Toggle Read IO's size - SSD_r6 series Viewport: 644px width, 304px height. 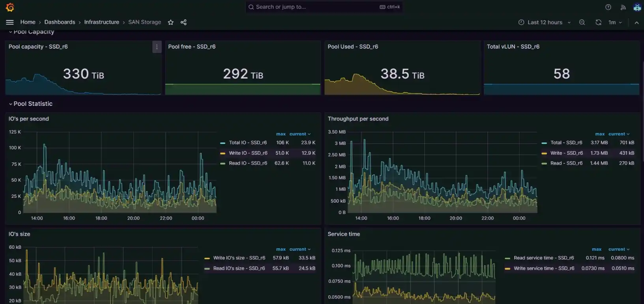239,268
